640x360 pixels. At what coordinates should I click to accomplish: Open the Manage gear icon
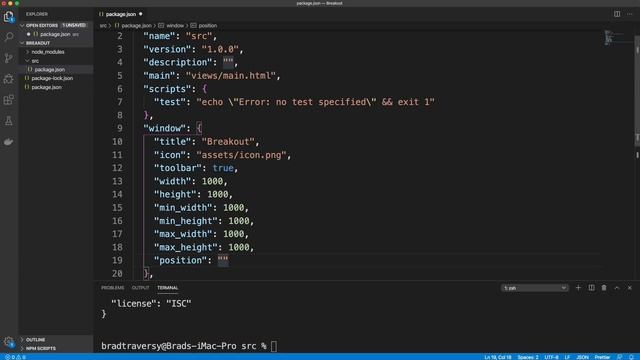[9, 341]
